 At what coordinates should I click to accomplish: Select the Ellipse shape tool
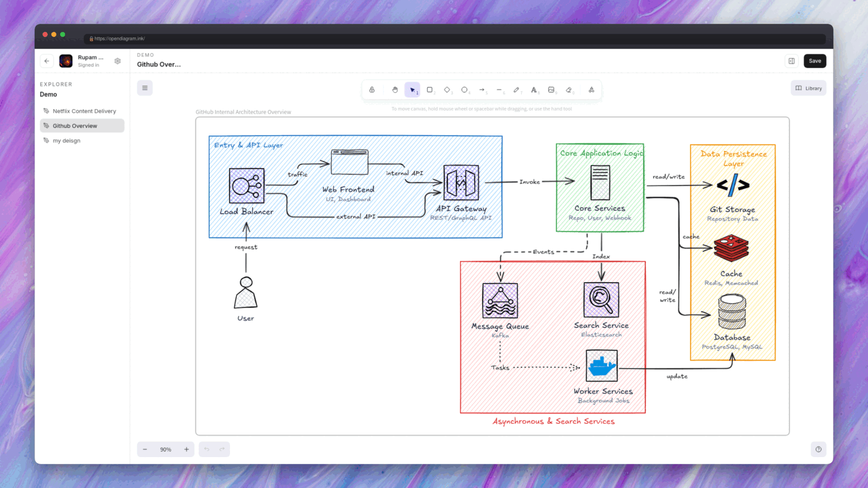(x=464, y=90)
